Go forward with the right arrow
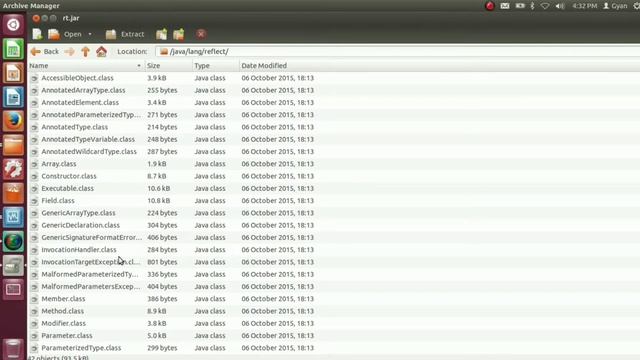 [69, 51]
